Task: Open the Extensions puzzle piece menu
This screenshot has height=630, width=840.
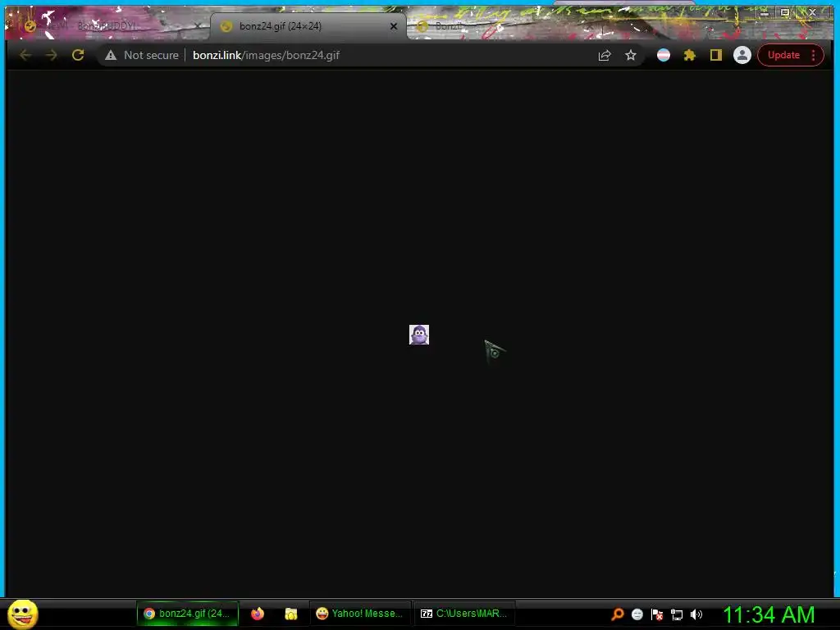Action: pyautogui.click(x=689, y=55)
